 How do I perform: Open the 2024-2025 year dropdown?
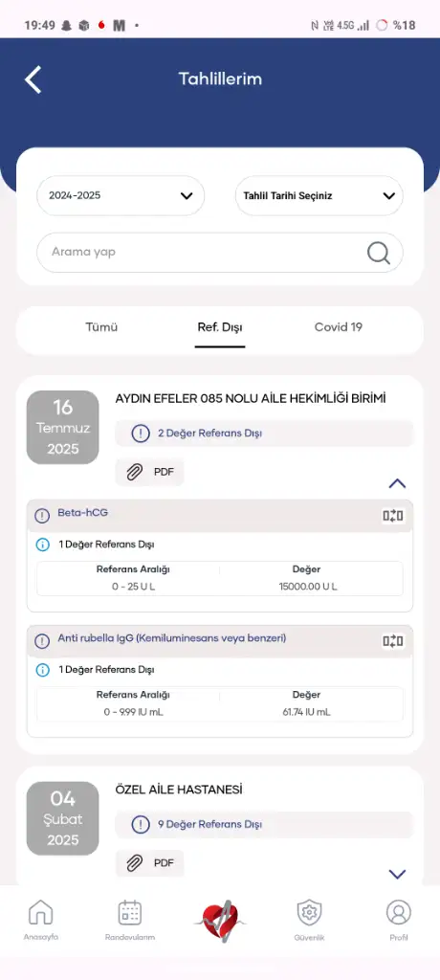click(x=121, y=195)
